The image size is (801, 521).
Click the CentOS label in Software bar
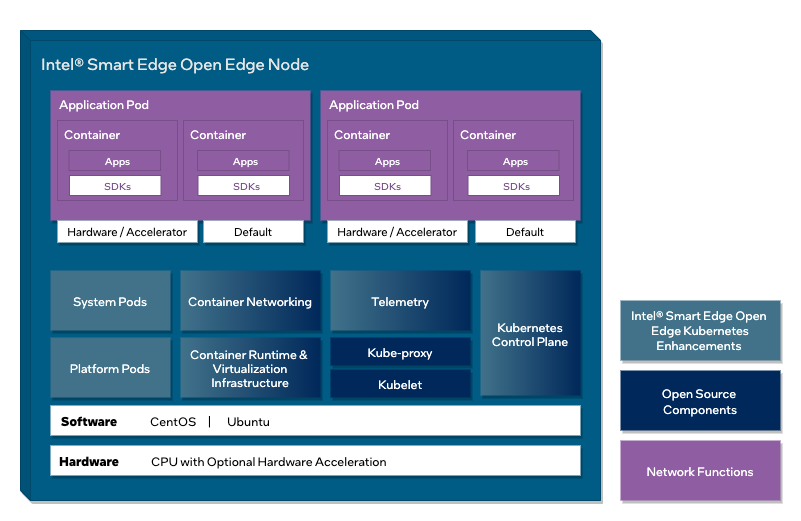[x=173, y=422]
